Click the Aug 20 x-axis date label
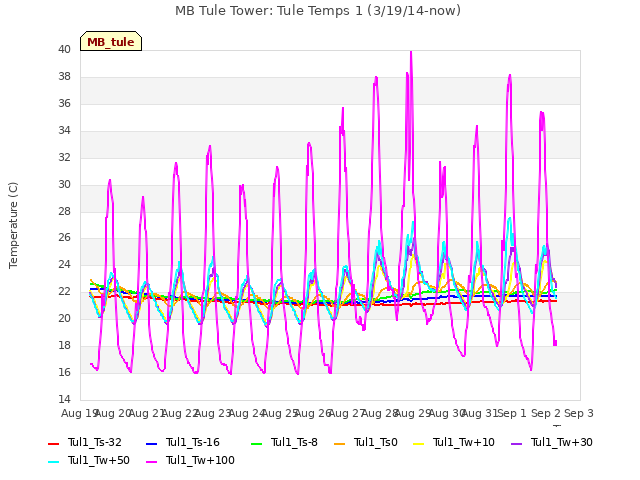The image size is (640, 480). pyautogui.click(x=113, y=413)
